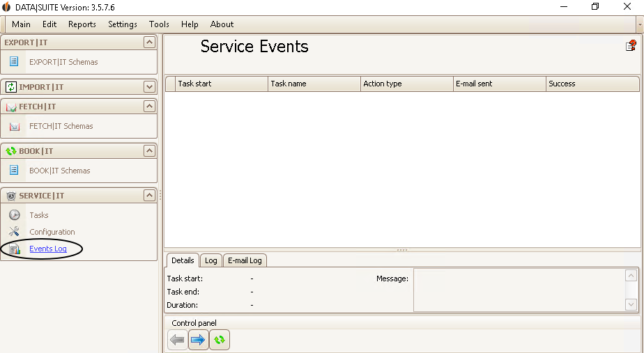Open the menu bar overflow dropdown arrow
Viewport: 644px width, 353px height.
pos(640,24)
